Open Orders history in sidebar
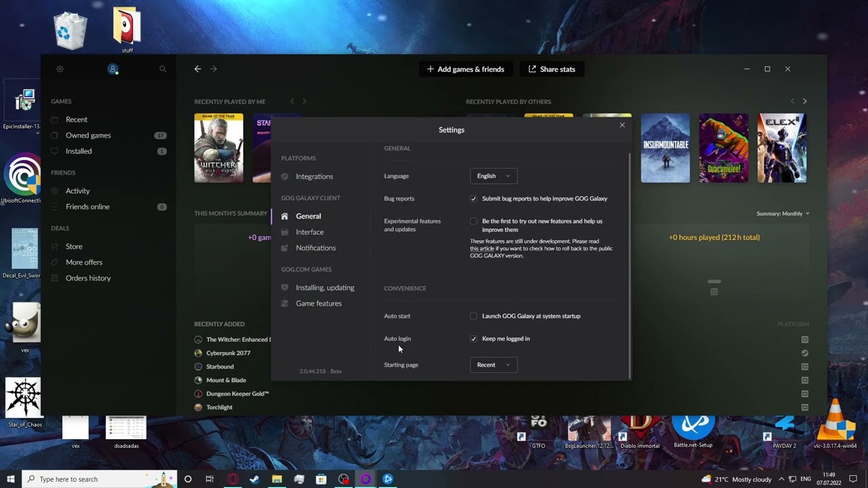This screenshot has height=488, width=868. click(x=88, y=279)
